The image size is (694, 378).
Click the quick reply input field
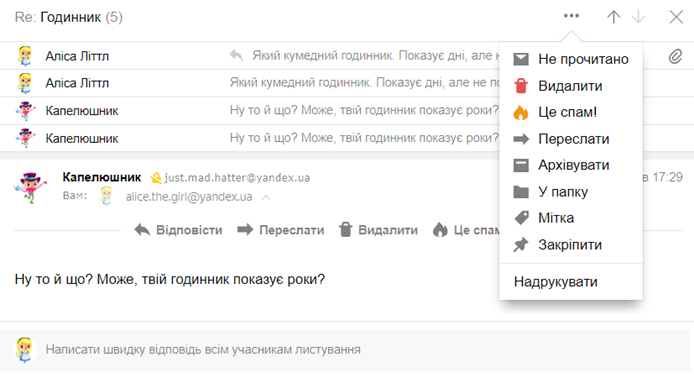[x=345, y=350]
